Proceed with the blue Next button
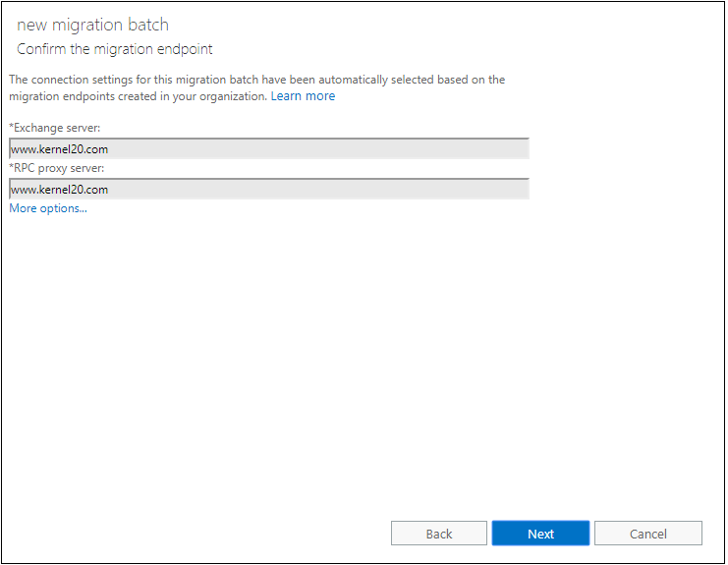Image resolution: width=728 pixels, height=565 pixels. pos(540,533)
